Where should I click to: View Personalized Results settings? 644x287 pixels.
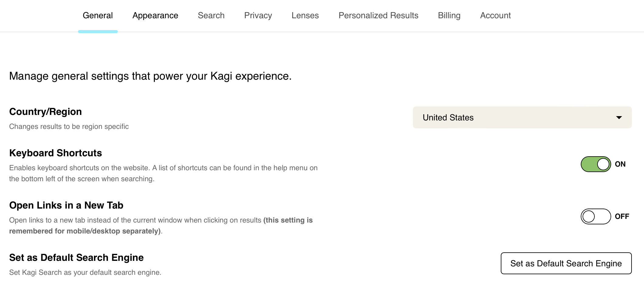click(379, 15)
